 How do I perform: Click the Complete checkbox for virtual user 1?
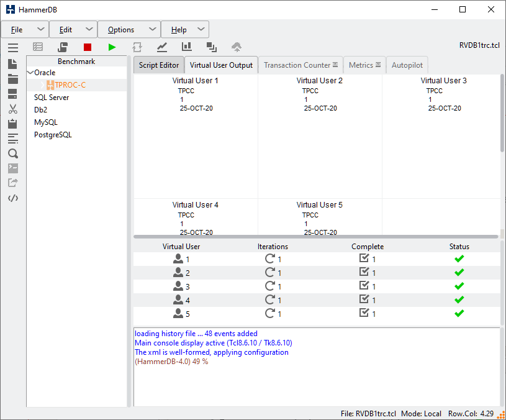(x=364, y=259)
